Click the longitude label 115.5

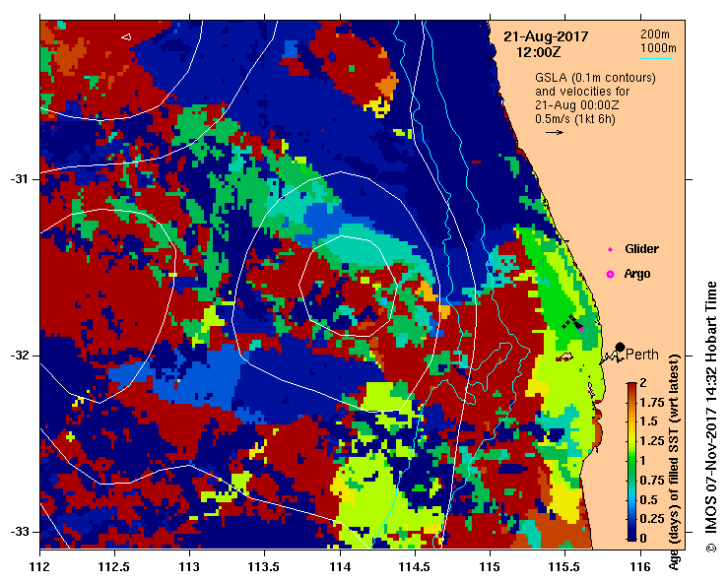[564, 567]
